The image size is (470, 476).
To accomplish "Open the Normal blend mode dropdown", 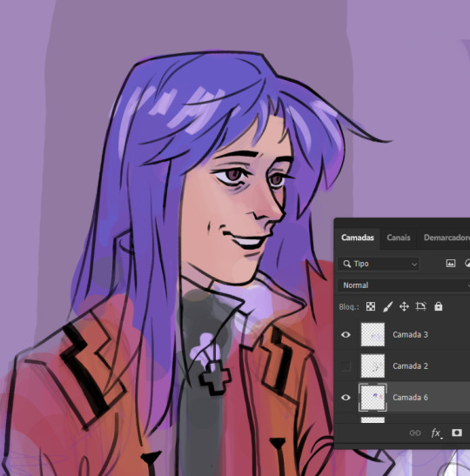I will (404, 285).
